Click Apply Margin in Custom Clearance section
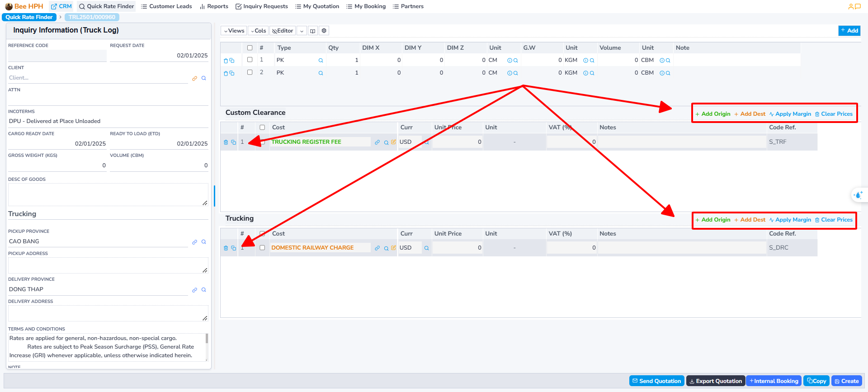 click(790, 114)
